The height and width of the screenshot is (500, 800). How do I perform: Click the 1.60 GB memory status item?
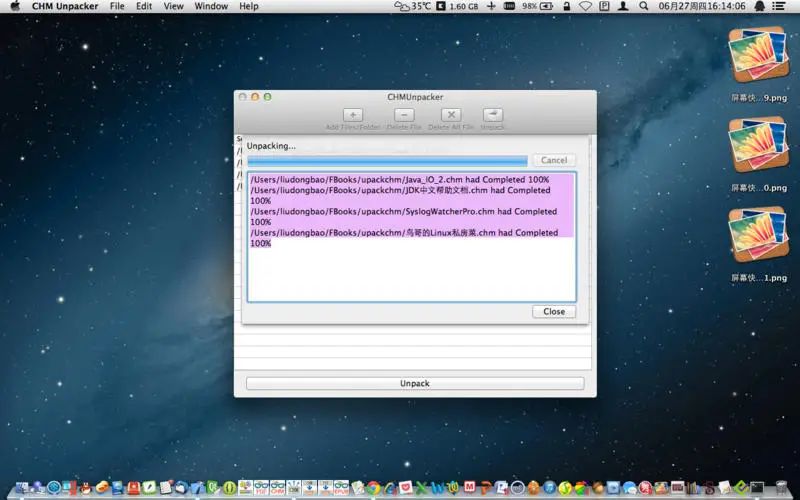pos(458,6)
